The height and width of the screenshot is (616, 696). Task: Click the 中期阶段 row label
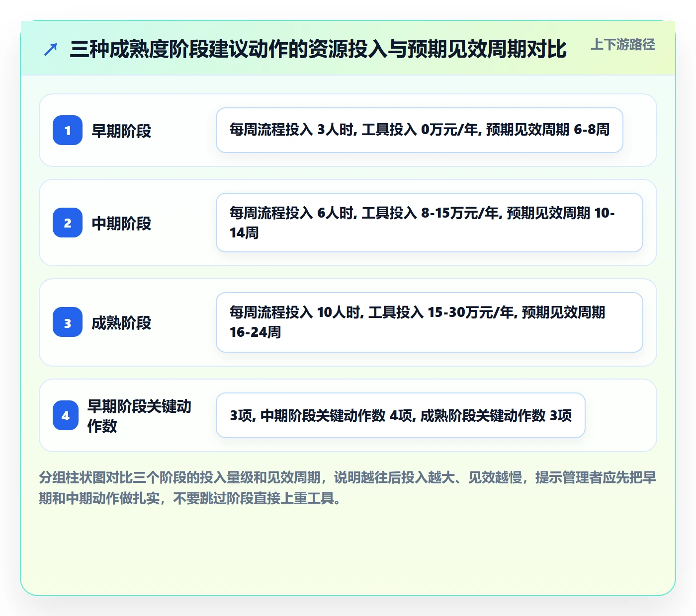coord(121,223)
